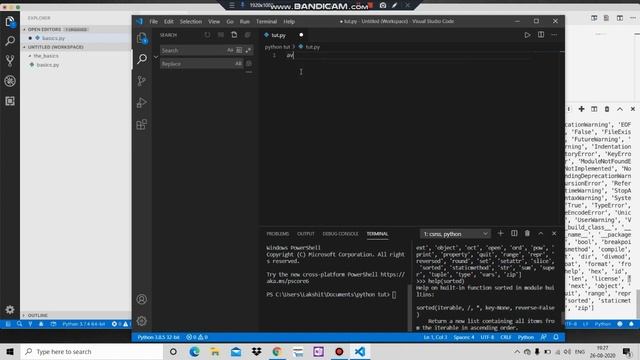
Task: Open settings gear in background window
Action: [10, 310]
